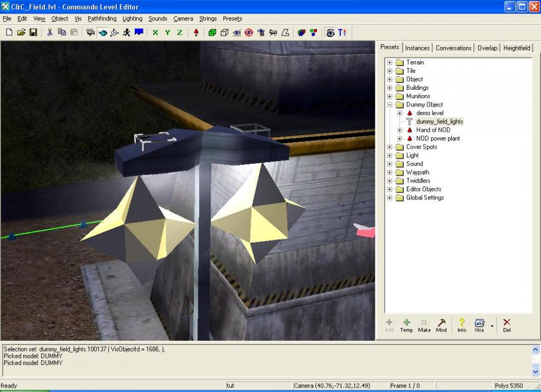
Task: Switch to the Instances tab
Action: 417,48
